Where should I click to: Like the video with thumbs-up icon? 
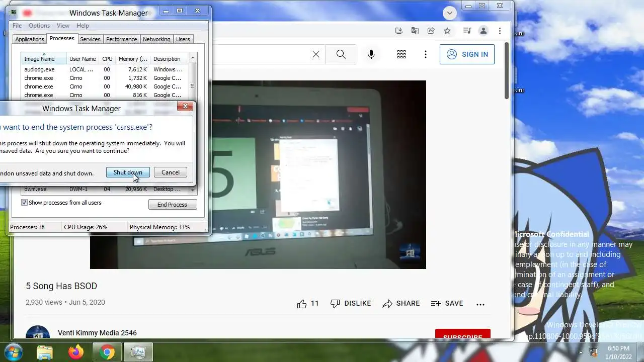[x=302, y=304]
